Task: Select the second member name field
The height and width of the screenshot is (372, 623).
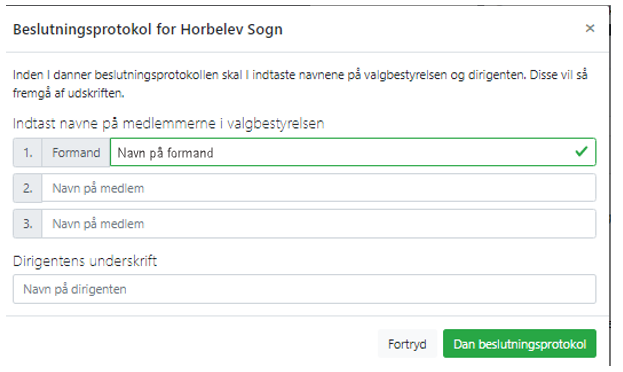Action: pyautogui.click(x=319, y=188)
